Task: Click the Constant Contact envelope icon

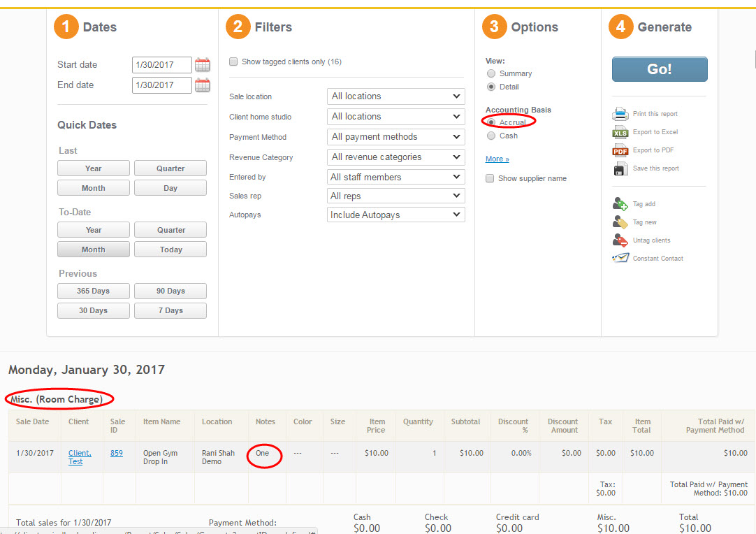Action: tap(620, 259)
